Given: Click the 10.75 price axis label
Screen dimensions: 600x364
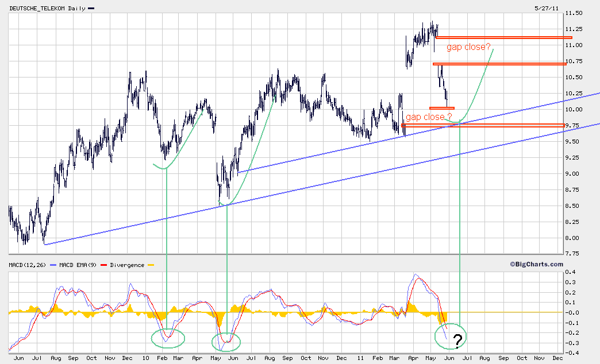Looking at the screenshot, I should [574, 61].
